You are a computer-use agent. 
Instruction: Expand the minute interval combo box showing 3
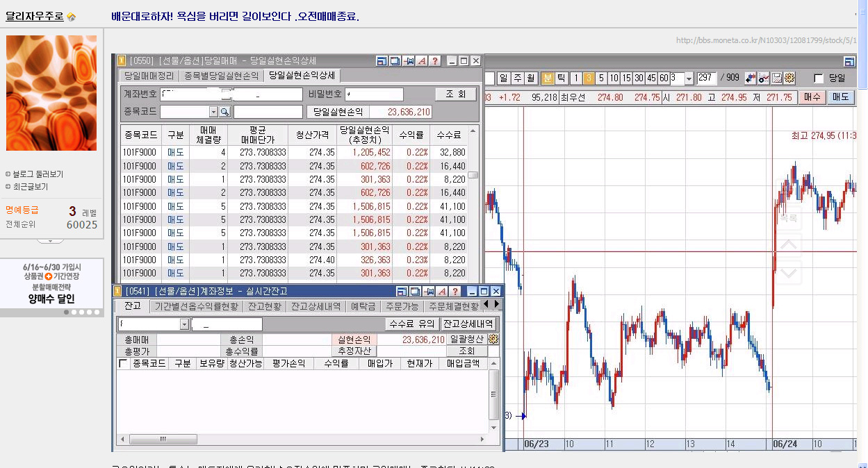click(689, 78)
